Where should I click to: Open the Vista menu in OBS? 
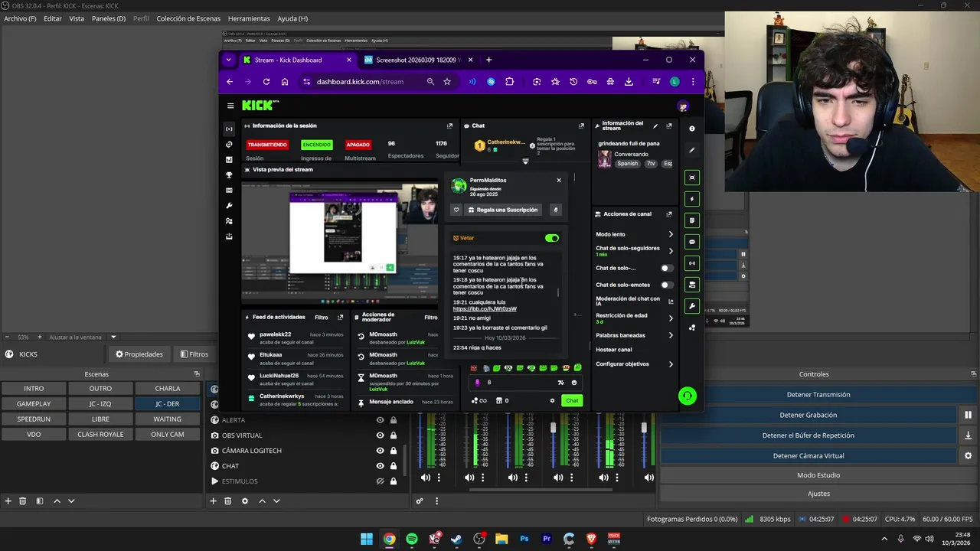coord(77,18)
